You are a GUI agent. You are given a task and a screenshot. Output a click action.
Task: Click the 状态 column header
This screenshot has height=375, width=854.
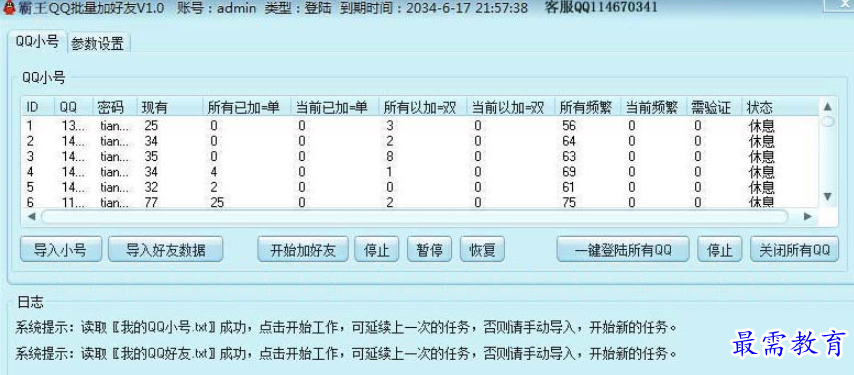pyautogui.click(x=780, y=107)
